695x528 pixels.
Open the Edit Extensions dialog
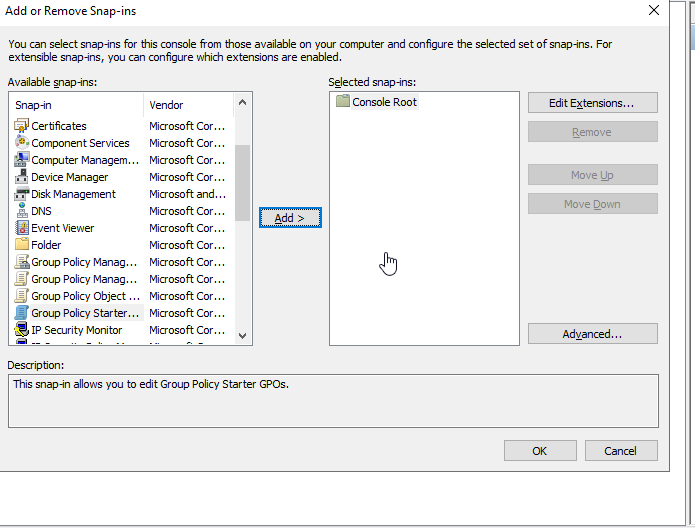pos(592,103)
